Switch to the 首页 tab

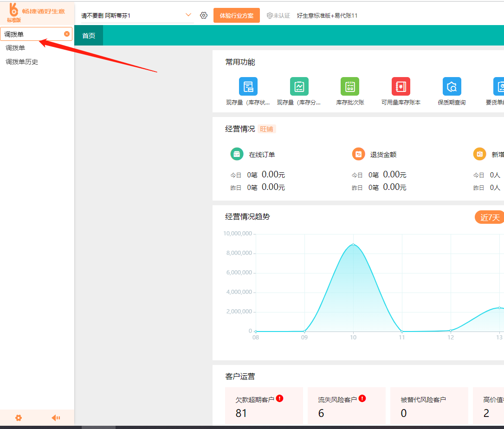89,36
